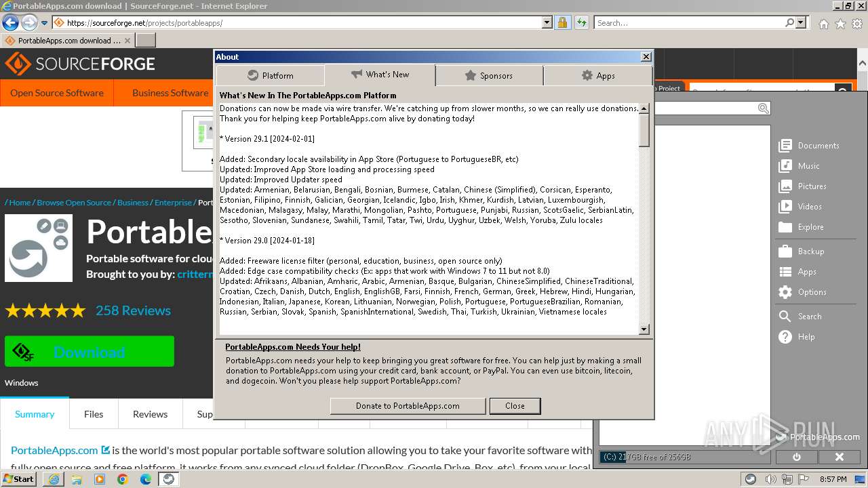Switch to Sponsors tab
Image resolution: width=868 pixels, height=488 pixels.
pos(489,75)
